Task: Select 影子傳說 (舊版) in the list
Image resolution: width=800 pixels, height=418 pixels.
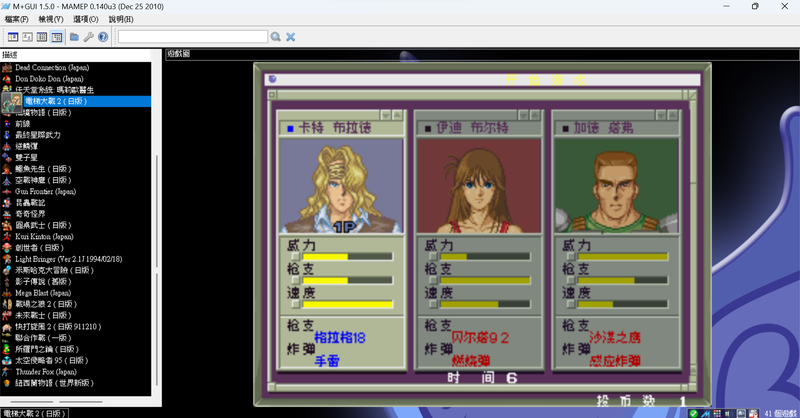Action: pos(76,281)
